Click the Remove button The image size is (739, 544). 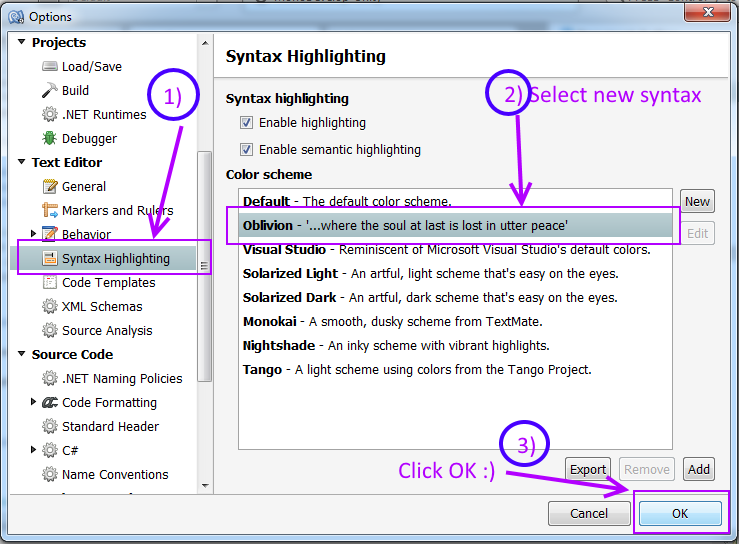coord(647,470)
